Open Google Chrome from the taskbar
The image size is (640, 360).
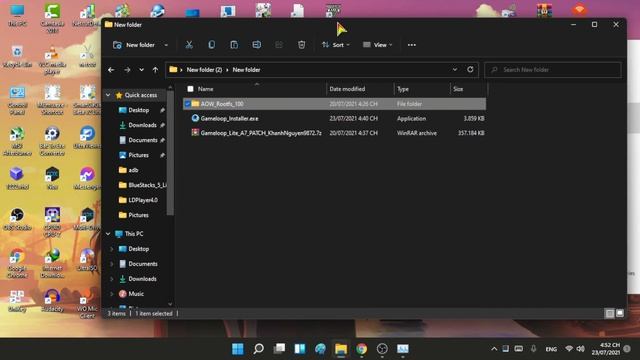pyautogui.click(x=361, y=349)
